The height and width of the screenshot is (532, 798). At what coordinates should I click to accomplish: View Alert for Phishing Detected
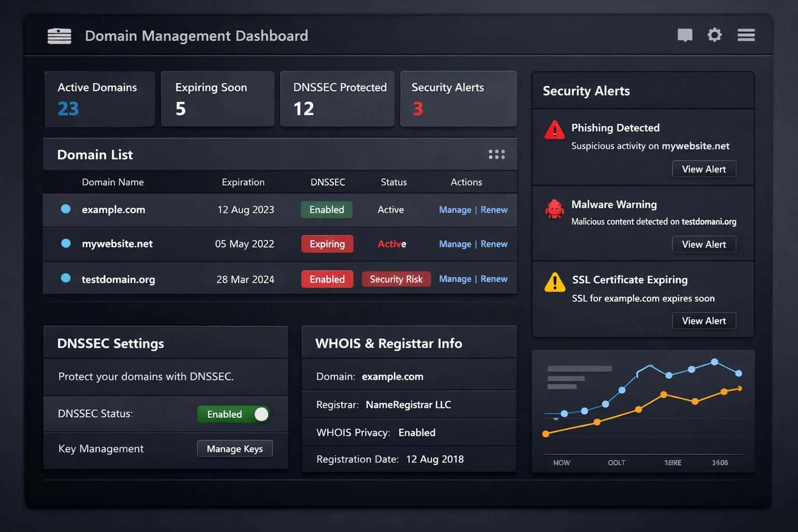[703, 169]
